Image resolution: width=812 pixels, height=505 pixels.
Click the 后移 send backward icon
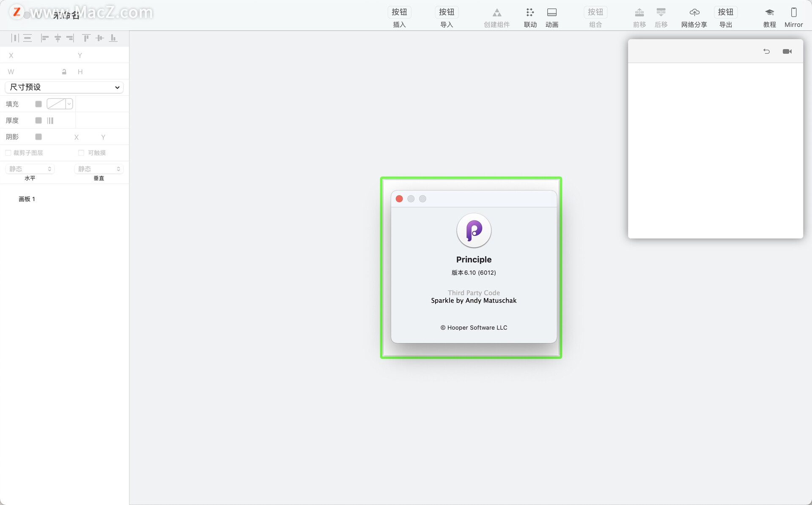[661, 13]
